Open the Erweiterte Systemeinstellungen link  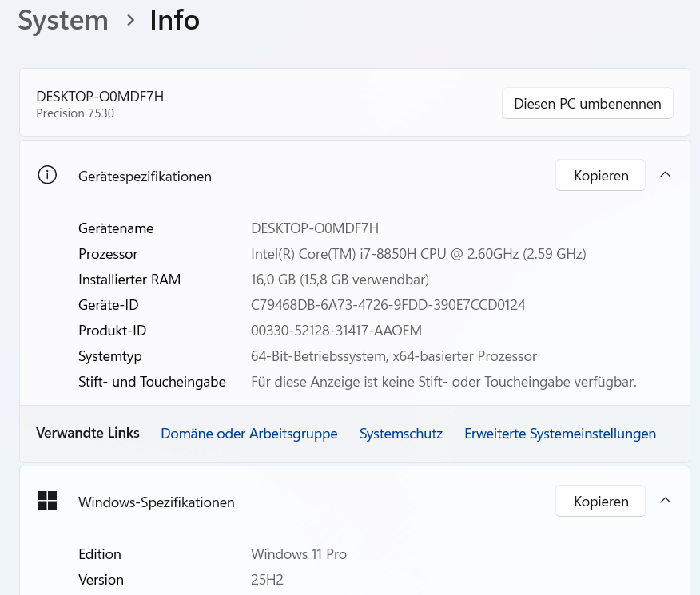(560, 434)
